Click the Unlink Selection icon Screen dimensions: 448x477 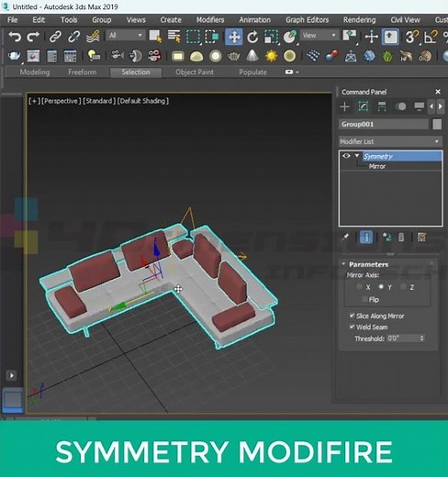74,37
